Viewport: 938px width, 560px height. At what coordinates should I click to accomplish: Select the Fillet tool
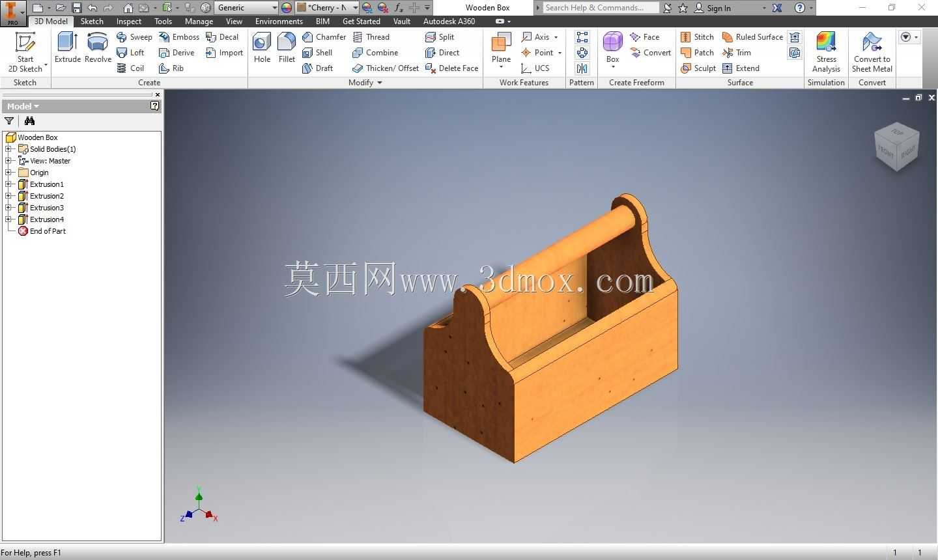click(287, 48)
